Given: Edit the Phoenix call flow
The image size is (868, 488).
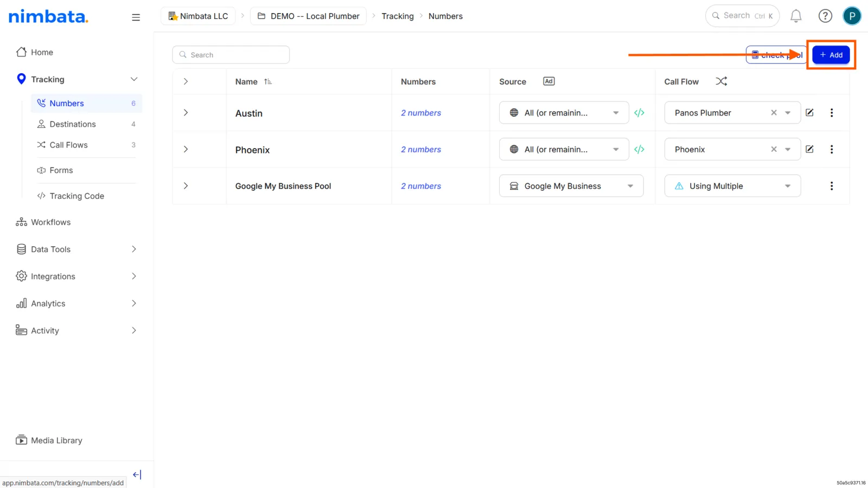Looking at the screenshot, I should pos(809,149).
